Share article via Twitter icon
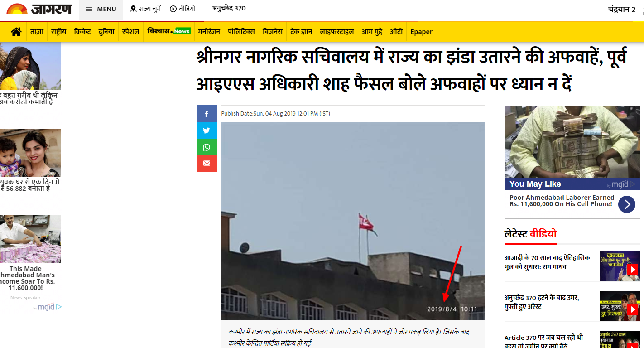 [207, 130]
